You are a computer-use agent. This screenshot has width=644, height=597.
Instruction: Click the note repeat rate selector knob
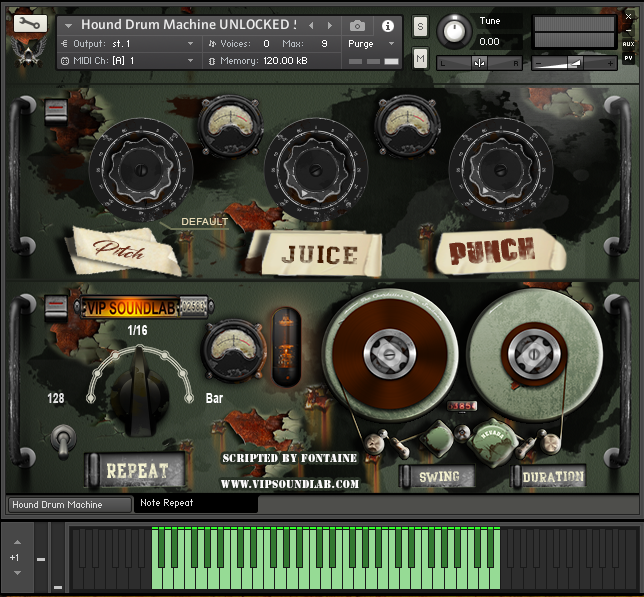(x=140, y=390)
